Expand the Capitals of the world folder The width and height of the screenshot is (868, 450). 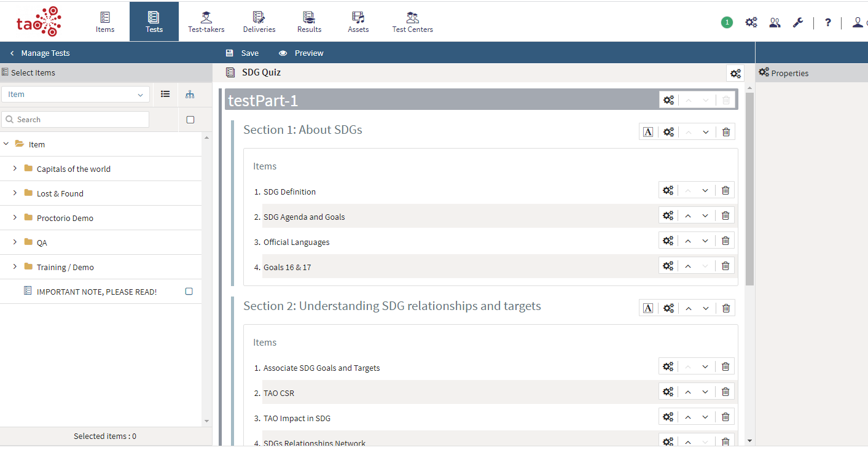click(15, 169)
